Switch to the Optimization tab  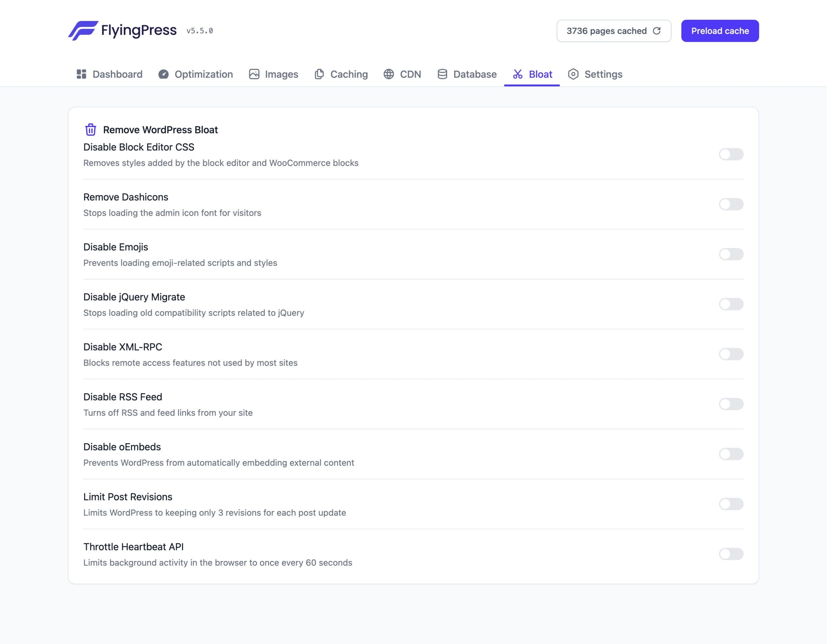(196, 74)
